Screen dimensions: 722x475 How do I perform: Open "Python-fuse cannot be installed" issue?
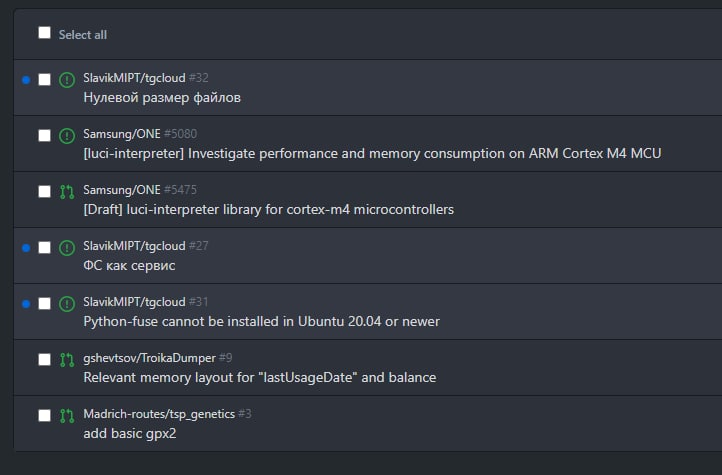(x=261, y=321)
